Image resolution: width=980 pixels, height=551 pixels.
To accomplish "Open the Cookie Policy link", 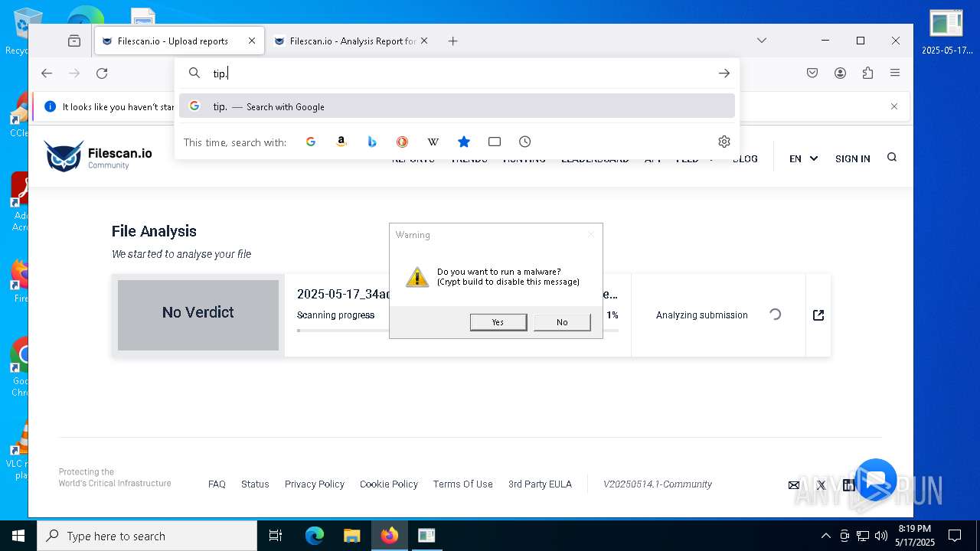I will 389,484.
